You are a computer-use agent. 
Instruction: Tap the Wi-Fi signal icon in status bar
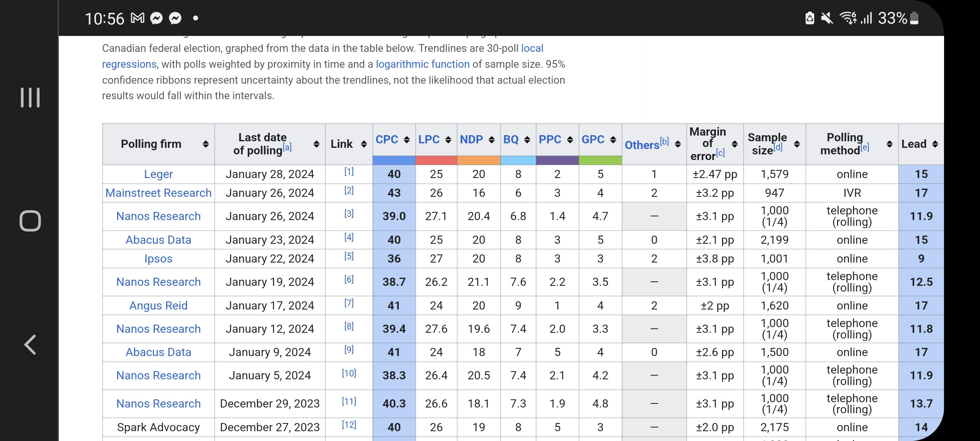pos(848,18)
